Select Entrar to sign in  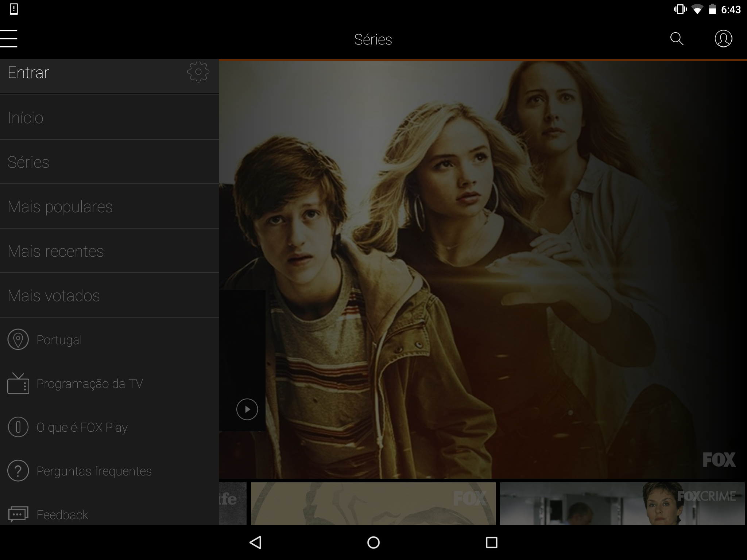(28, 73)
